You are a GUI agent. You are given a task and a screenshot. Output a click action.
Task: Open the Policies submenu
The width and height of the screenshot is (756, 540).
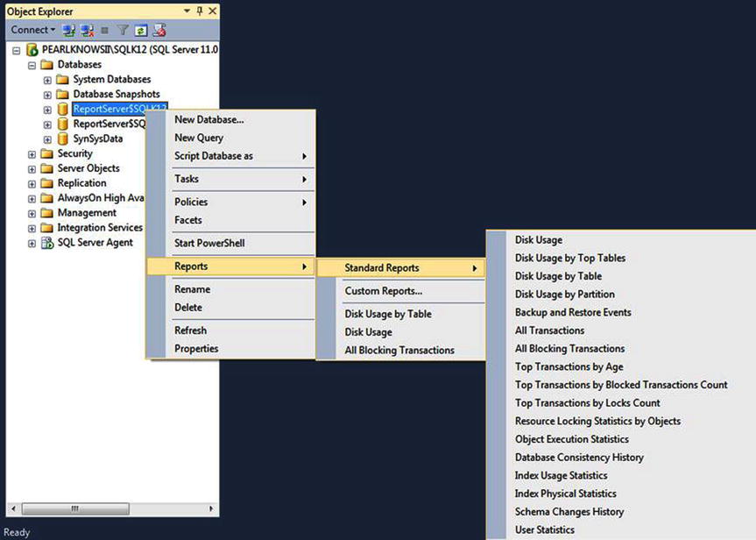click(231, 202)
